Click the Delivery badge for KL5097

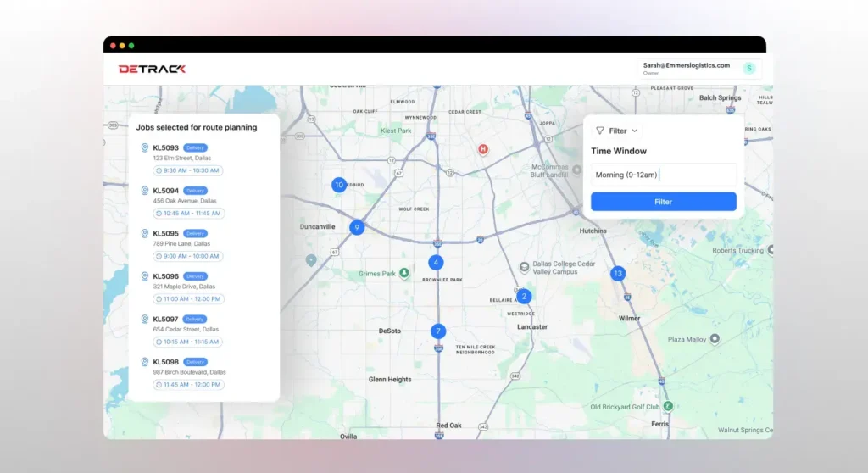[x=195, y=319]
